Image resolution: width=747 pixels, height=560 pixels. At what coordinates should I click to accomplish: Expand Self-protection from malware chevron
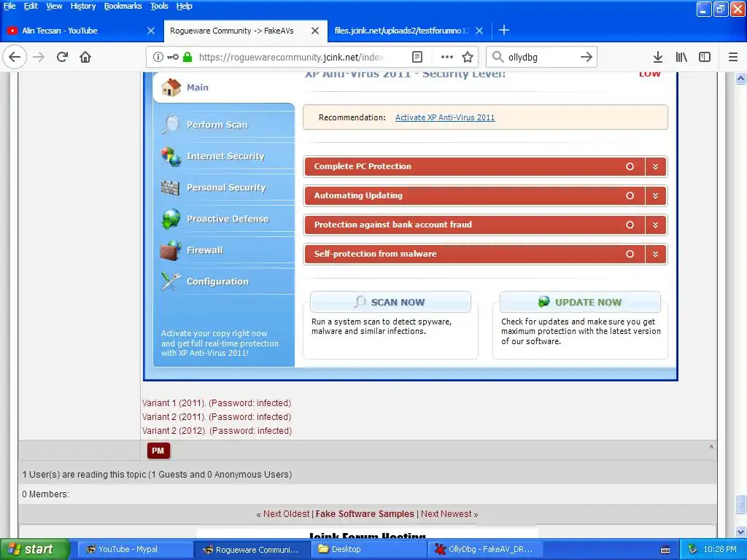coord(656,254)
